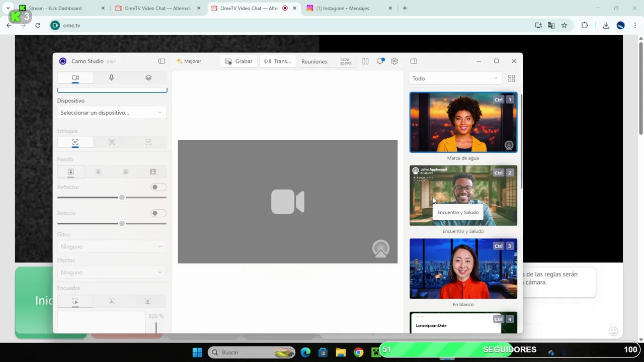
Task: Open Camo notifications bell
Action: [x=380, y=61]
